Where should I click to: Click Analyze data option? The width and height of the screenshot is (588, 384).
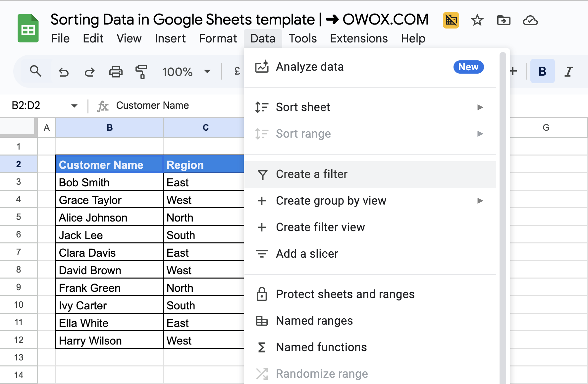[370, 67]
